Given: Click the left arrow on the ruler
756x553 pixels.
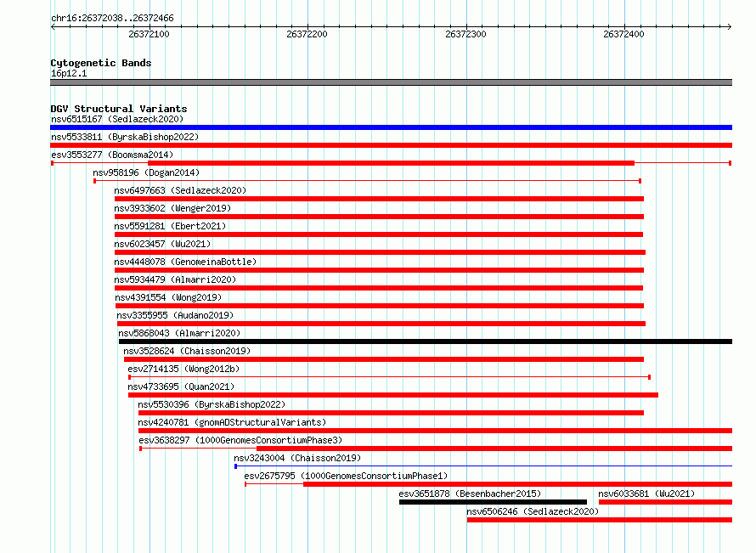Looking at the screenshot, I should 53,27.
